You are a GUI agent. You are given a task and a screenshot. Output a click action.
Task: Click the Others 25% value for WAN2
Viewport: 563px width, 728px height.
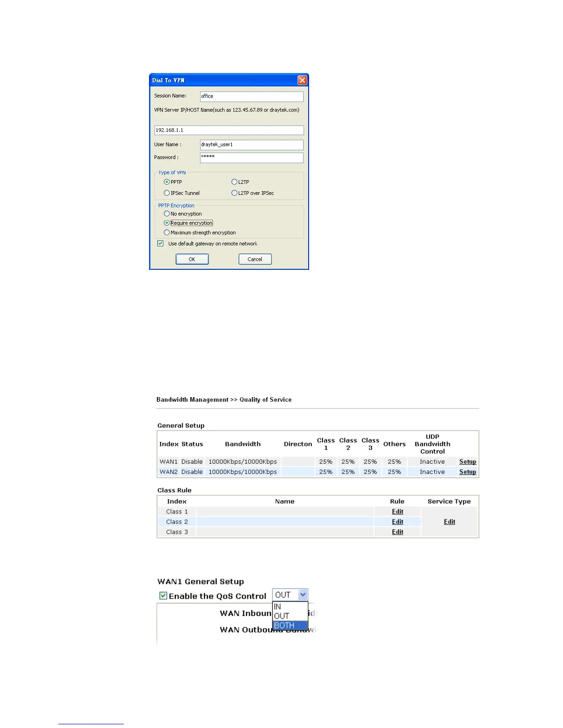[394, 472]
